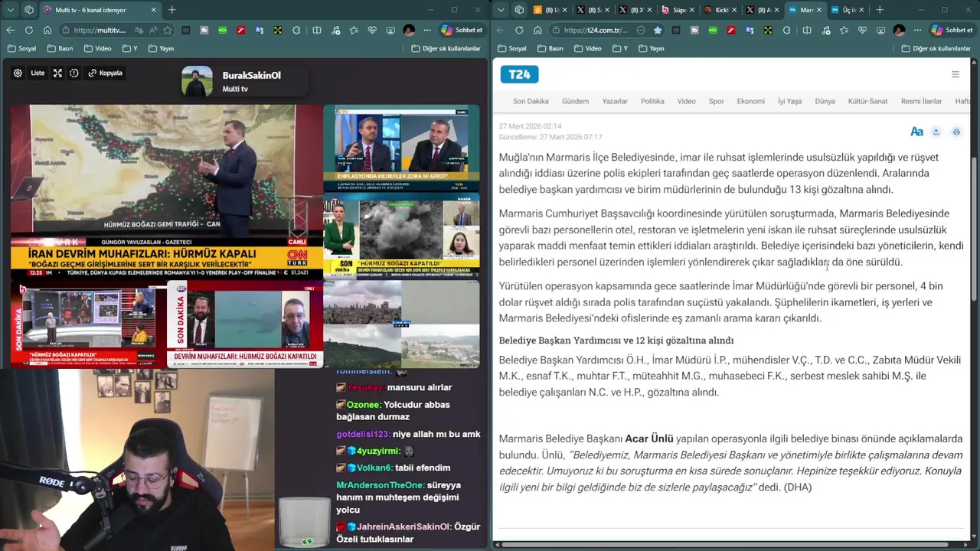Open Yayın bookmarks folder in left browser

click(x=161, y=48)
